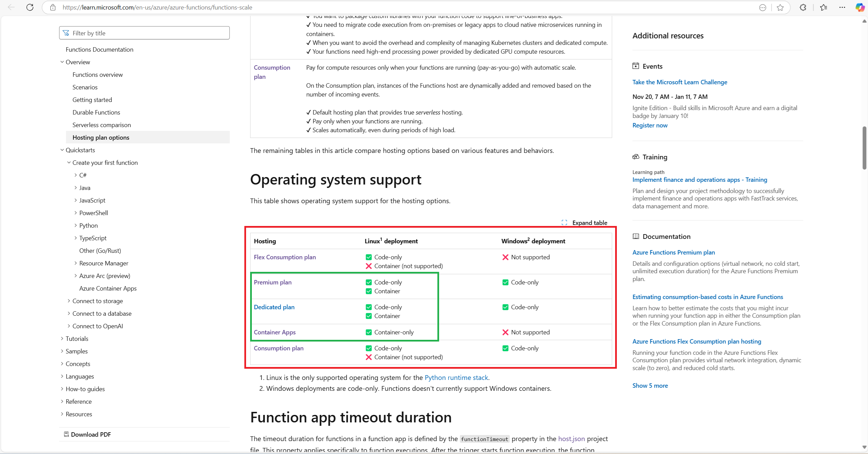Reload the page with refresh icon
The width and height of the screenshot is (868, 454).
[x=30, y=7]
